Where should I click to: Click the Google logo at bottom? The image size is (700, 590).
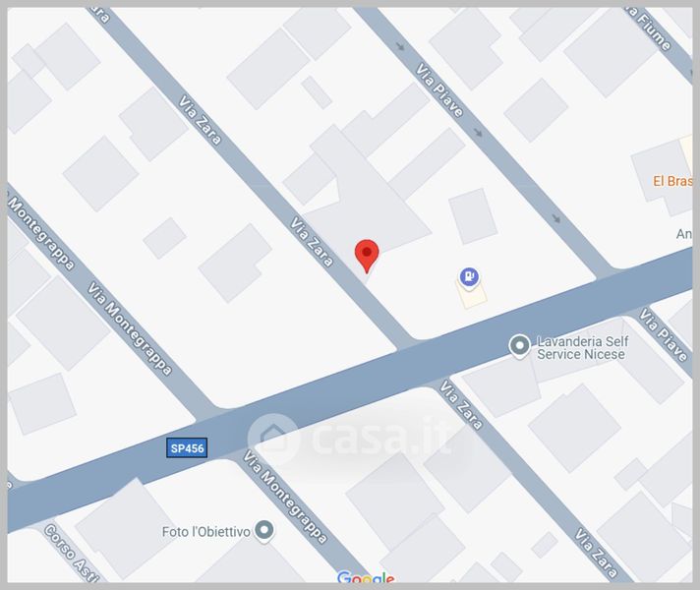pos(366,577)
